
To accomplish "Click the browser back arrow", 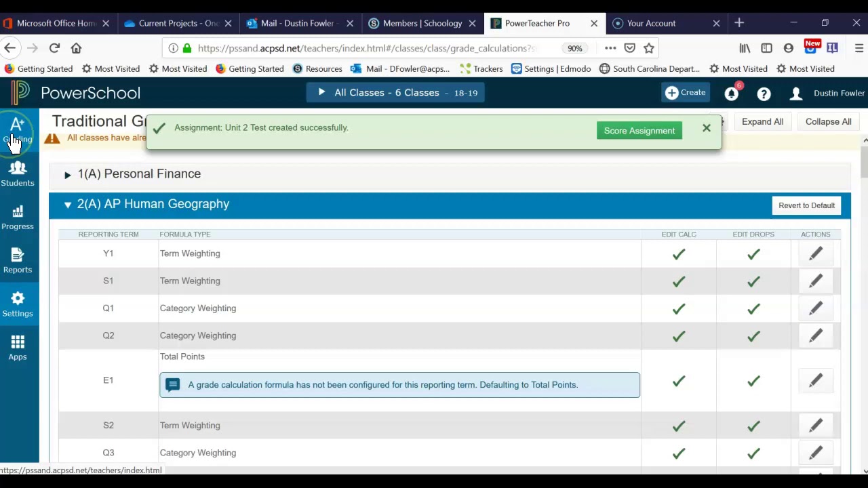I will [x=9, y=48].
